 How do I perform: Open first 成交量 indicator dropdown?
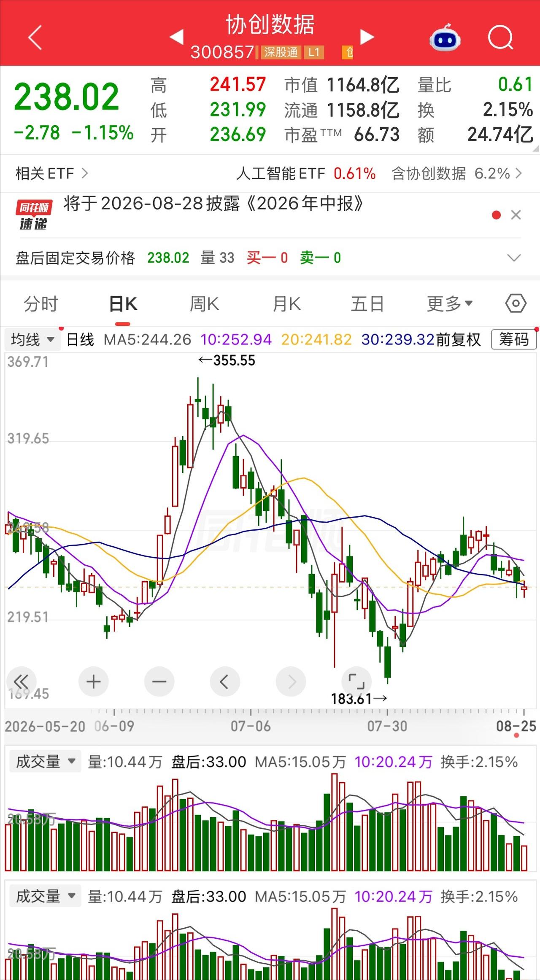pyautogui.click(x=46, y=762)
